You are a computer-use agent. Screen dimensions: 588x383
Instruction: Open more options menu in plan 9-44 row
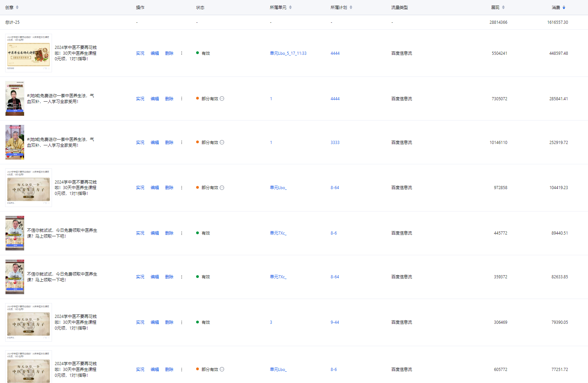(x=182, y=322)
